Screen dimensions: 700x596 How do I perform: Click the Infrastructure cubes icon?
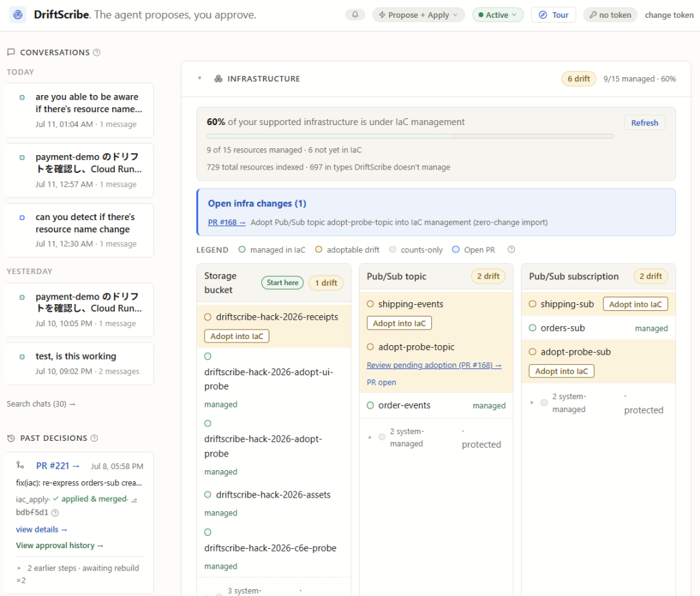point(218,79)
